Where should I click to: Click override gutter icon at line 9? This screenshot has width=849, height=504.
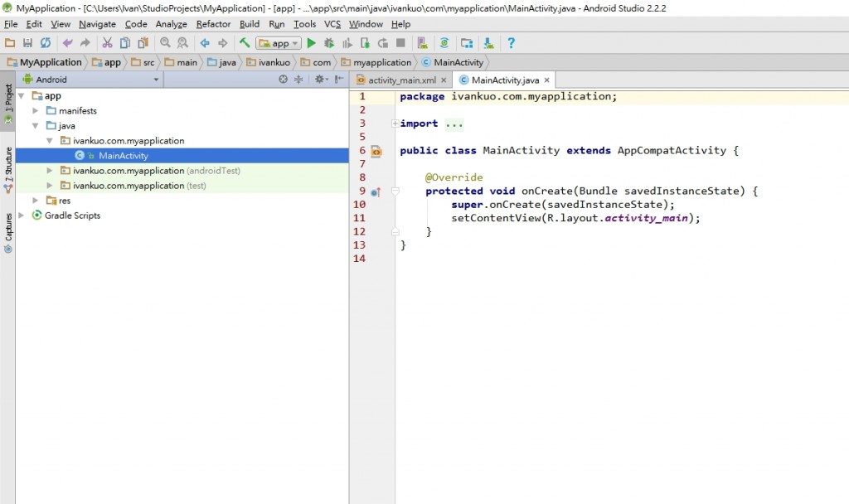(376, 191)
